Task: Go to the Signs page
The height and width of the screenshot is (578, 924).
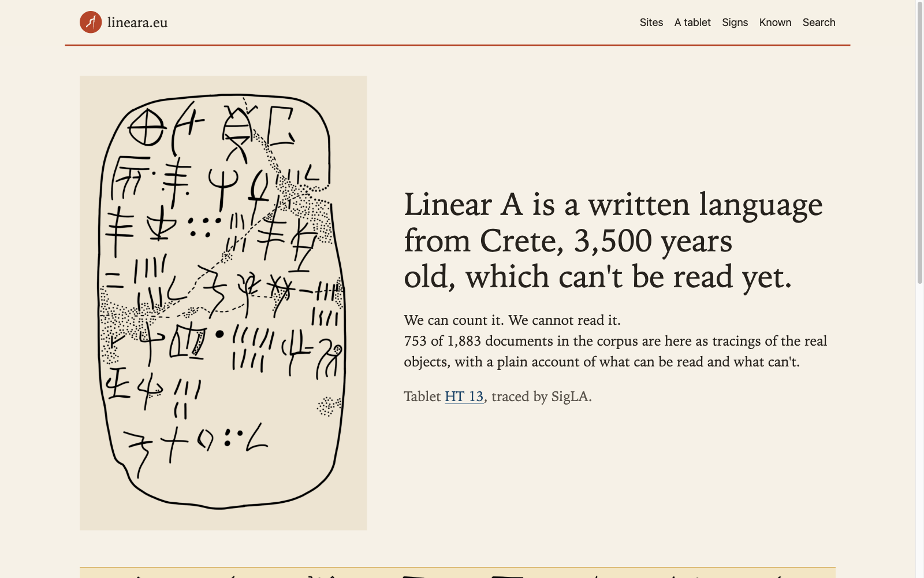Action: point(735,23)
